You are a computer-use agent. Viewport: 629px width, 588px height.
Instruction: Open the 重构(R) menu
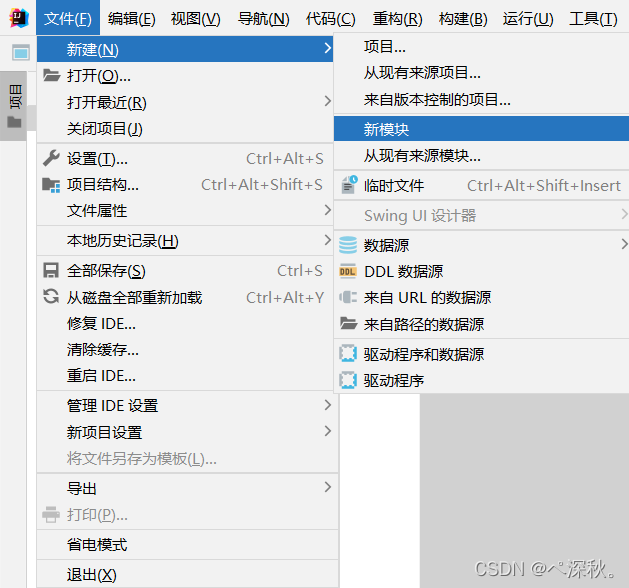(398, 18)
